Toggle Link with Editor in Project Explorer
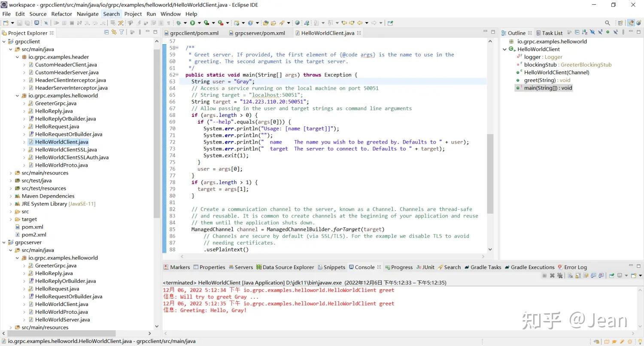Image resolution: width=644 pixels, height=346 pixels. [x=114, y=33]
